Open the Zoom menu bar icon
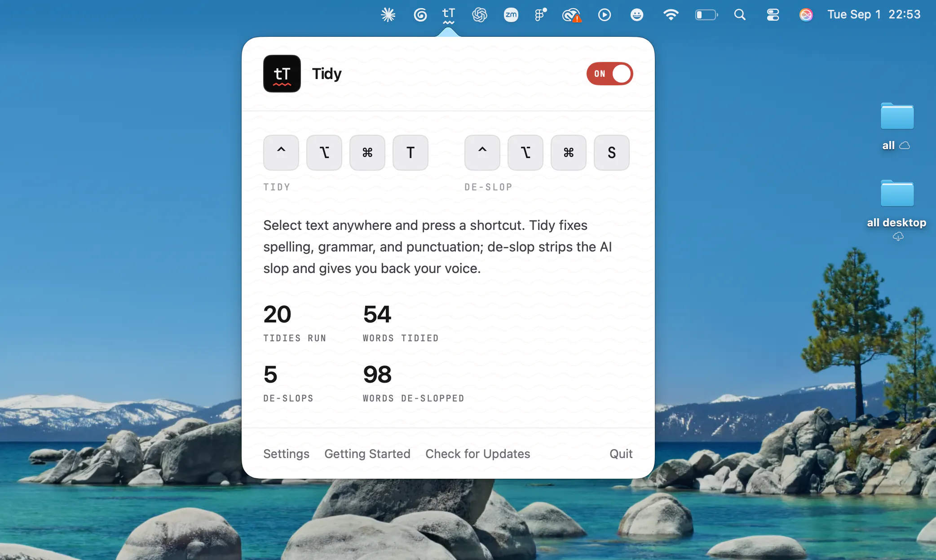This screenshot has height=560, width=936. pos(511,15)
